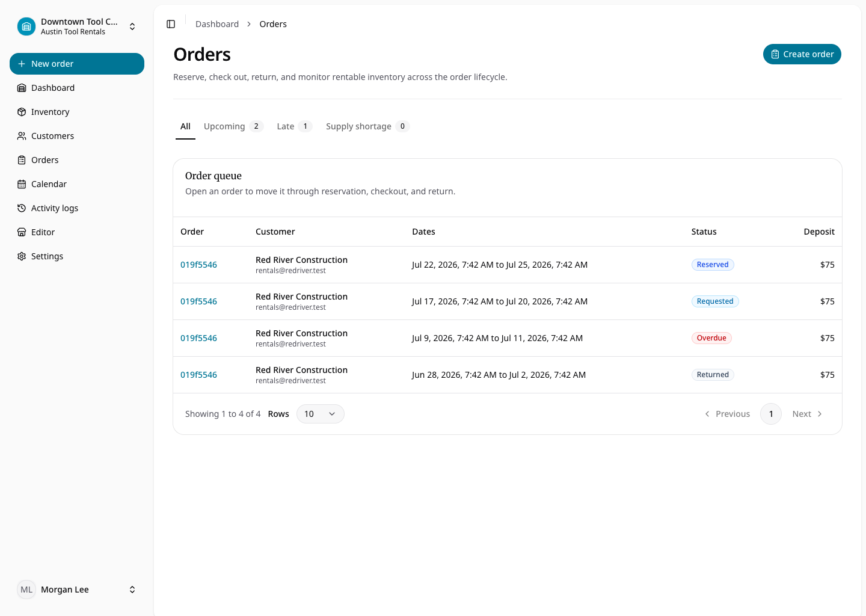Click the Calendar icon in sidebar
This screenshot has height=616, width=866.
pyautogui.click(x=22, y=184)
